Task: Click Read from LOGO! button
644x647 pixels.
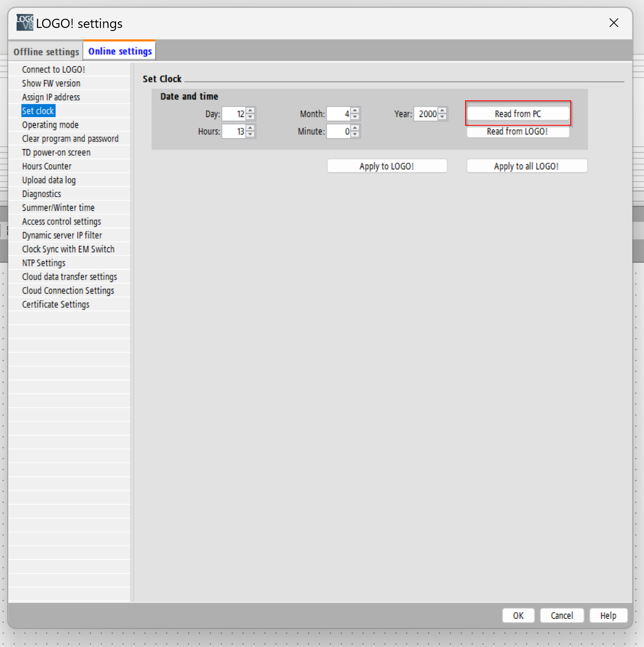Action: click(x=518, y=131)
